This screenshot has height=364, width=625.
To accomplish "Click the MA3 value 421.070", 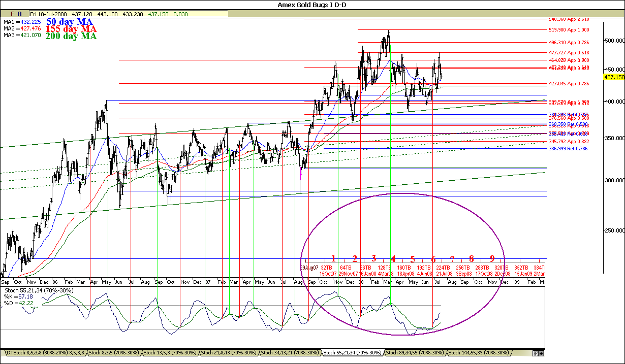I will [x=31, y=36].
